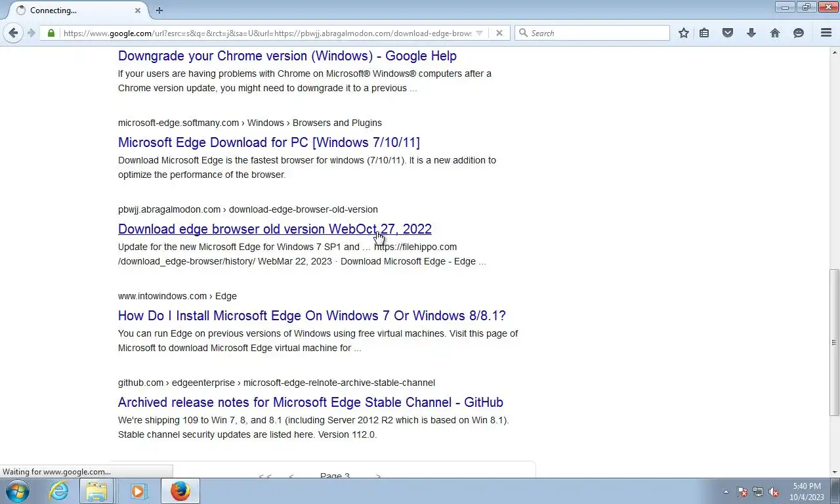Go to the Firefox home page
Screen dimensions: 840x504
(x=775, y=33)
